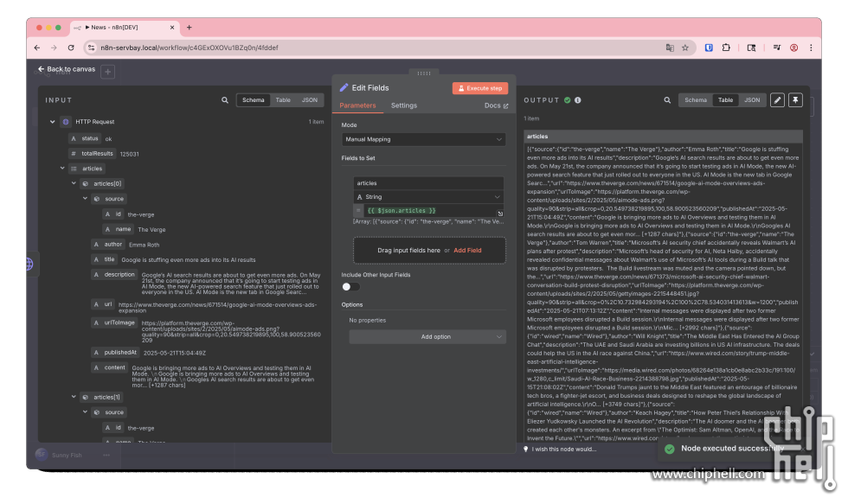Open the Sunny Fish user menu dots
Screen dimensions: 848x504
coord(106,456)
